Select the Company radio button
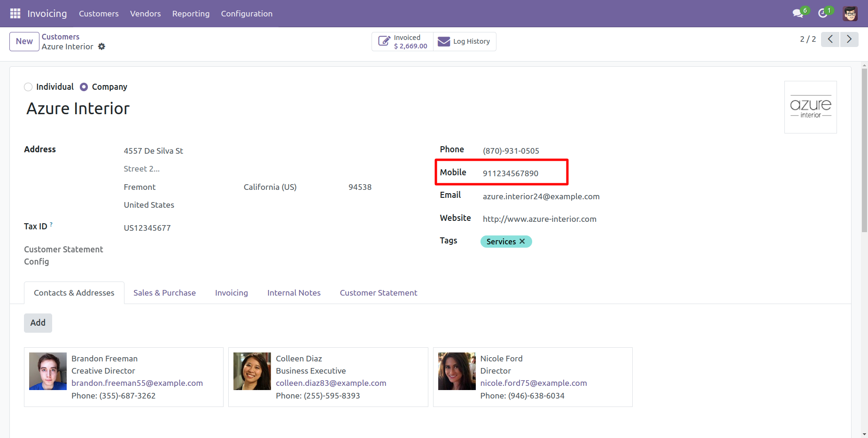 (84, 87)
